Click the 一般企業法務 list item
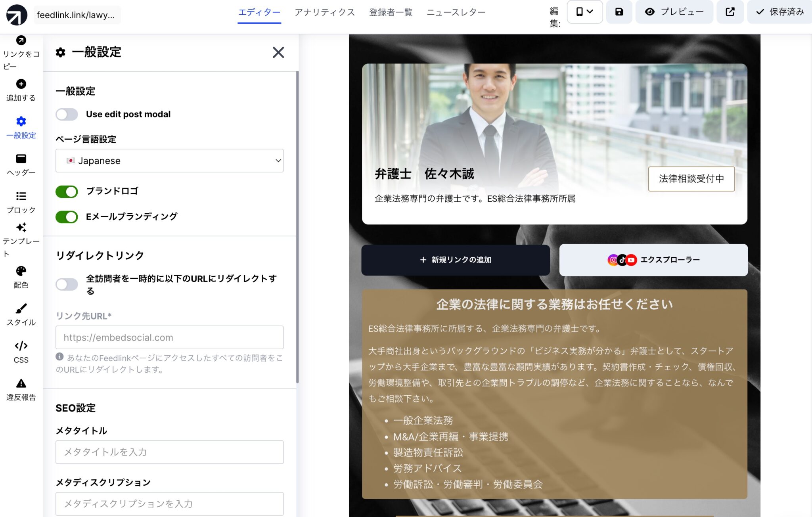The width and height of the screenshot is (812, 517). (x=423, y=420)
